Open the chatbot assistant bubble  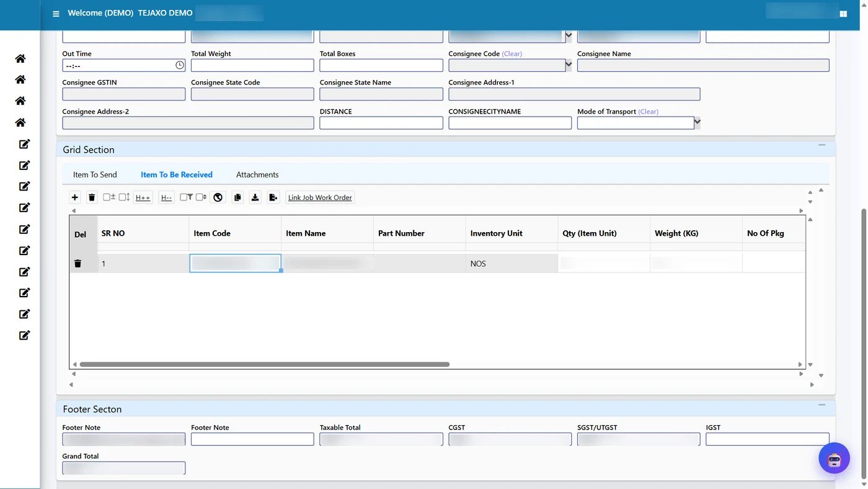point(834,459)
